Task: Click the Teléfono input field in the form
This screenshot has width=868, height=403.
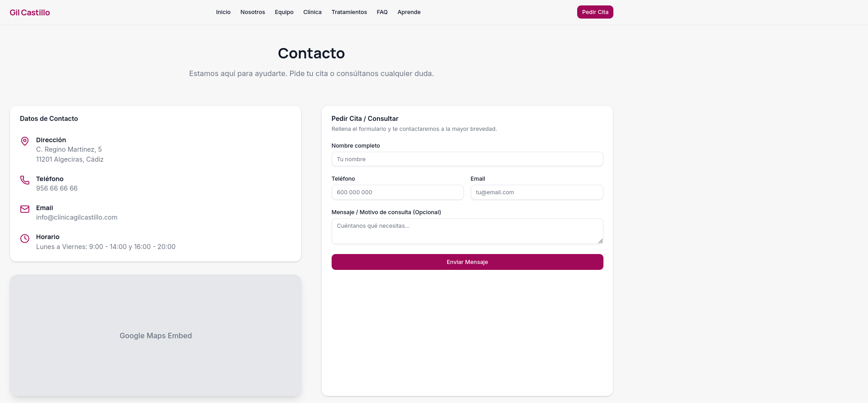Action: tap(397, 192)
